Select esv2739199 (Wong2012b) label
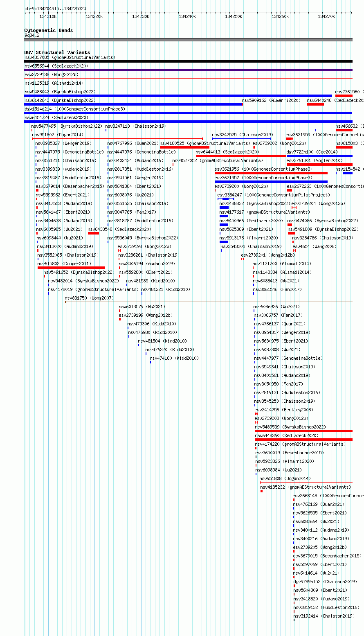364x636 pixels. 146,315
